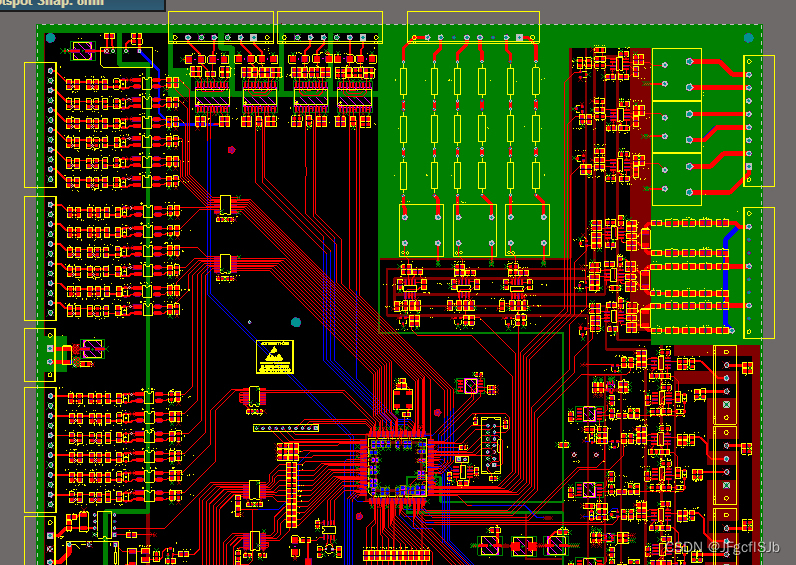Screen dimensions: 796x565
Task: Select middle relay footprint in green copper area
Action: click(475, 230)
